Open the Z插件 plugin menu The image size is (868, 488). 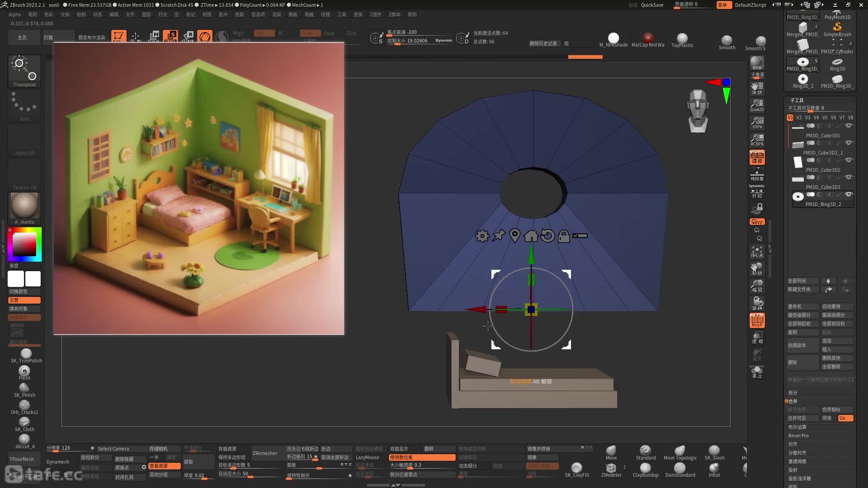click(x=375, y=14)
